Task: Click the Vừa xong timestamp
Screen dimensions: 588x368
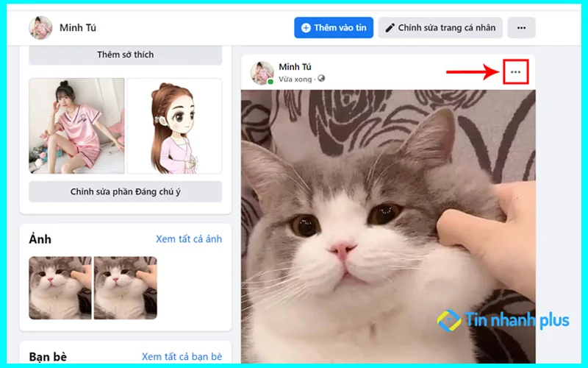Action: [295, 79]
